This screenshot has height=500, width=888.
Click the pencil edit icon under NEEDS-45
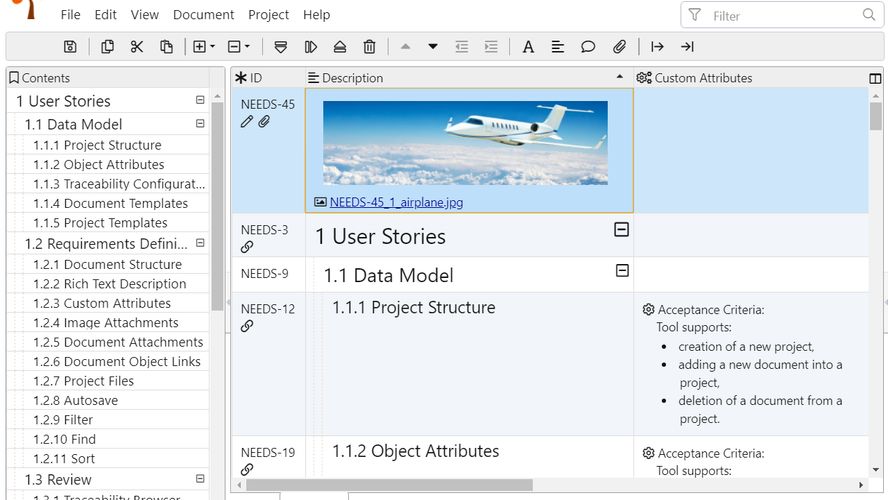(247, 122)
